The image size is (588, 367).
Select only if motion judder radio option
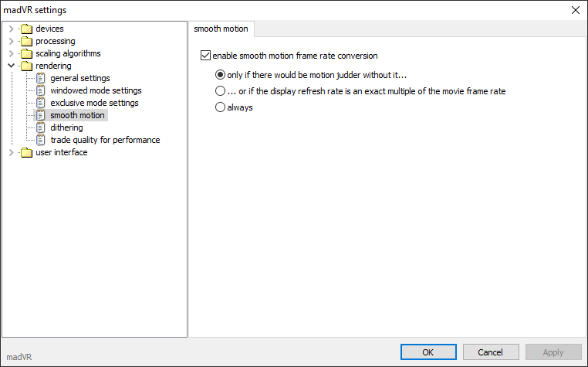(x=220, y=75)
